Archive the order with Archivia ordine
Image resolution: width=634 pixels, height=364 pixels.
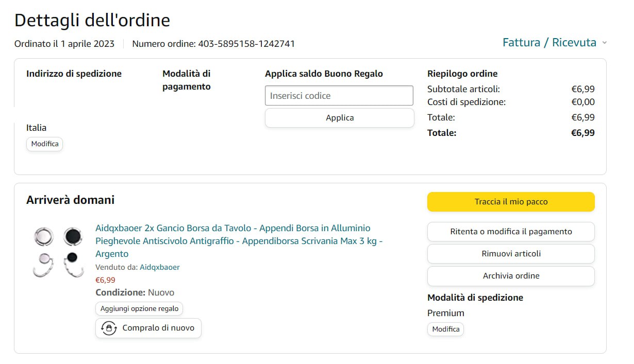coord(511,276)
